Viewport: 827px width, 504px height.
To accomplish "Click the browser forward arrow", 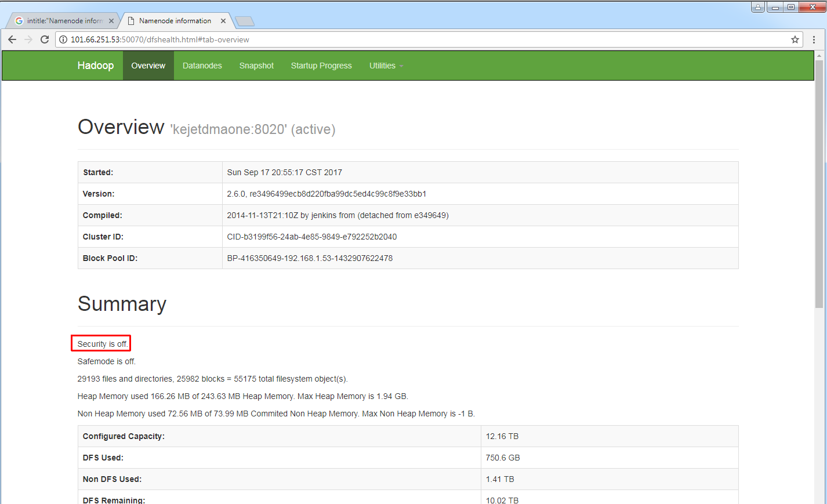I will tap(28, 39).
